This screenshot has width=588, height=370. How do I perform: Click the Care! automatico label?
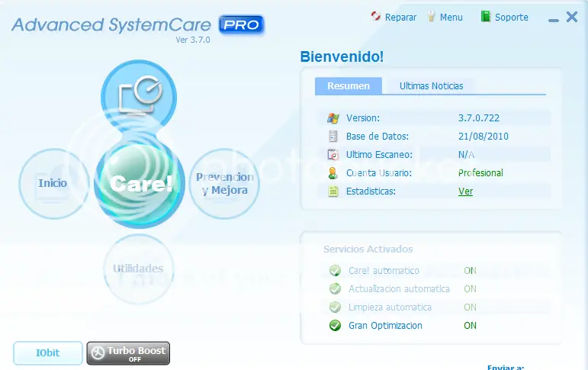[384, 271]
